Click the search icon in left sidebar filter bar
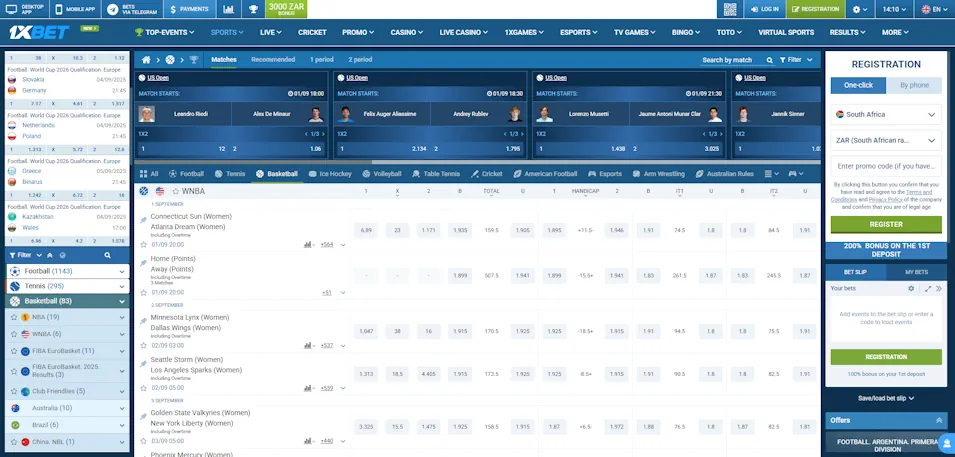Viewport: 955px width, 457px height. click(107, 255)
